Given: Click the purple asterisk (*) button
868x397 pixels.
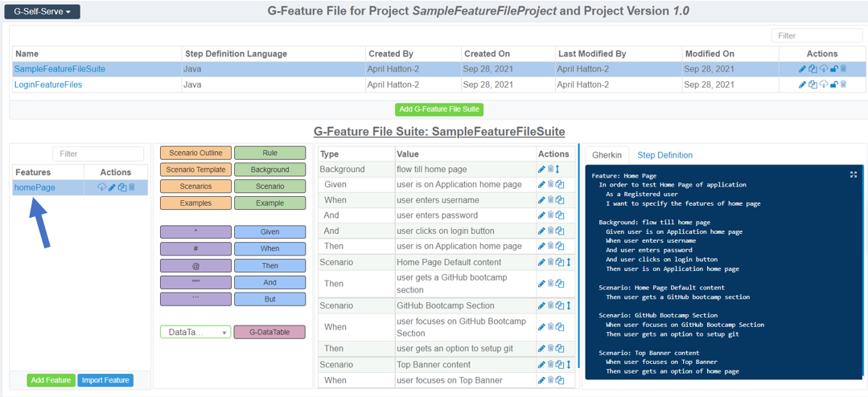Looking at the screenshot, I should (x=195, y=232).
